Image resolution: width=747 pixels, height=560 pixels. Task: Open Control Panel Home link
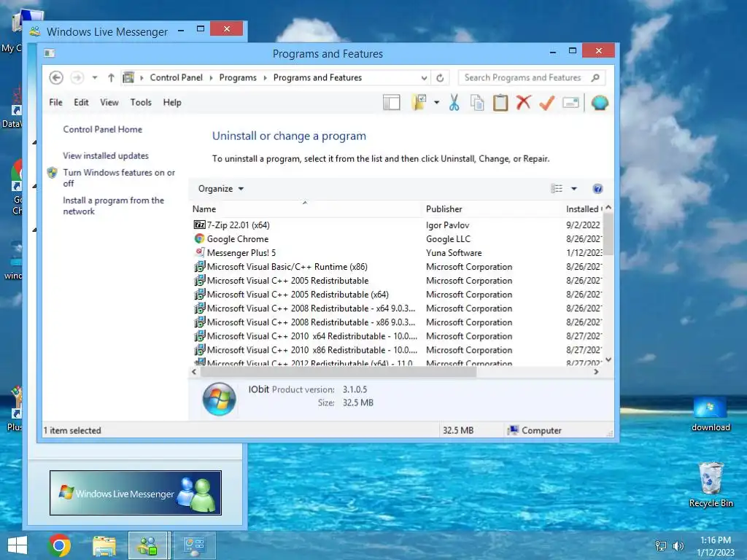(102, 130)
